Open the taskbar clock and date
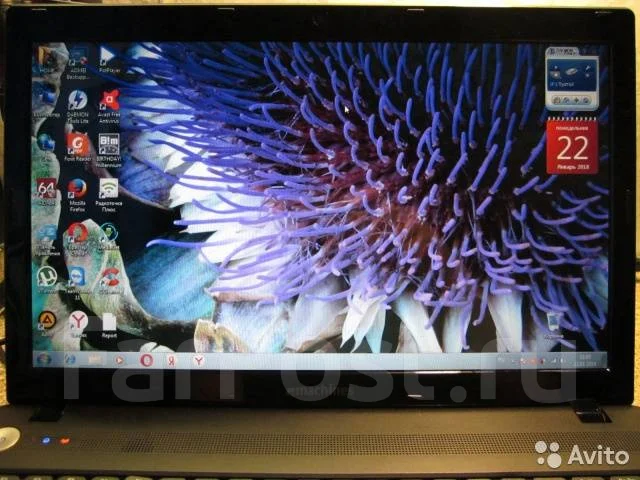 [x=585, y=360]
